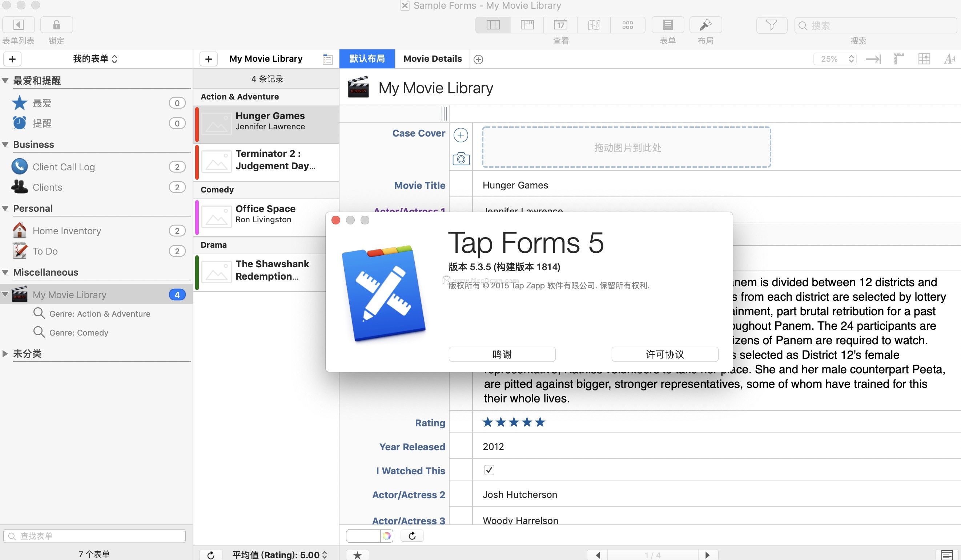Toggle the ruler guides icon
The width and height of the screenshot is (961, 560).
[899, 59]
